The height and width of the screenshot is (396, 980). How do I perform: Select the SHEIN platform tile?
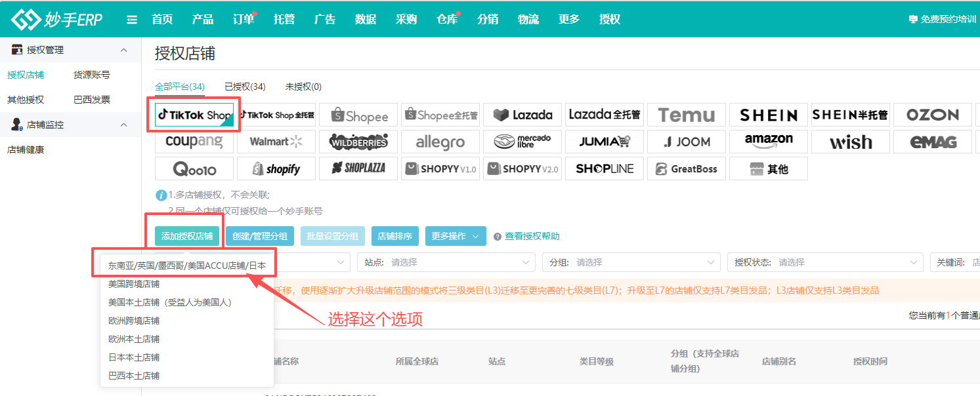click(769, 115)
